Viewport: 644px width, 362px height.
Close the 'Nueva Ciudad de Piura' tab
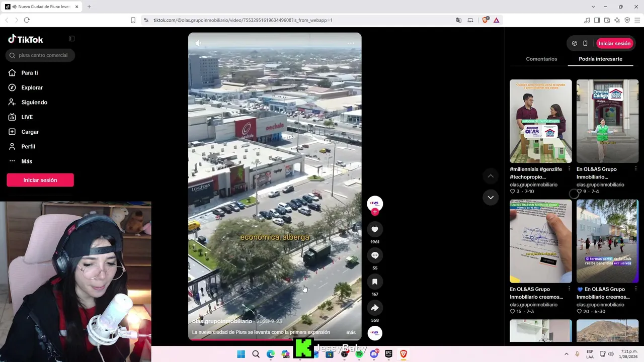point(76,7)
